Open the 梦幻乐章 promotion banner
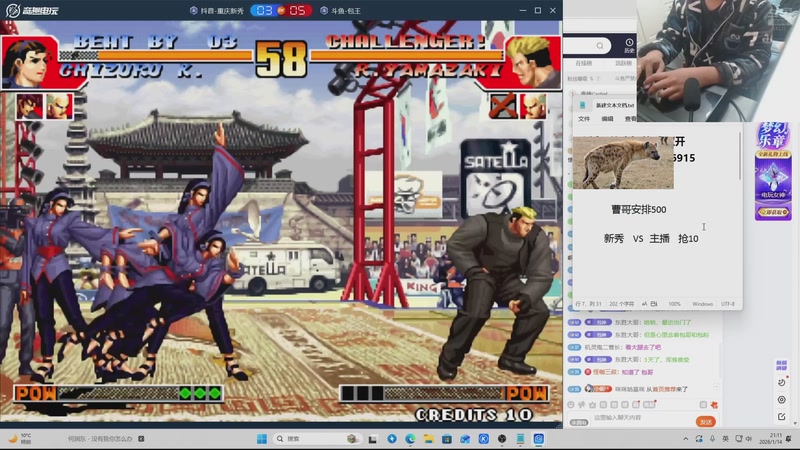This screenshot has height=450, width=800. pyautogui.click(x=773, y=171)
